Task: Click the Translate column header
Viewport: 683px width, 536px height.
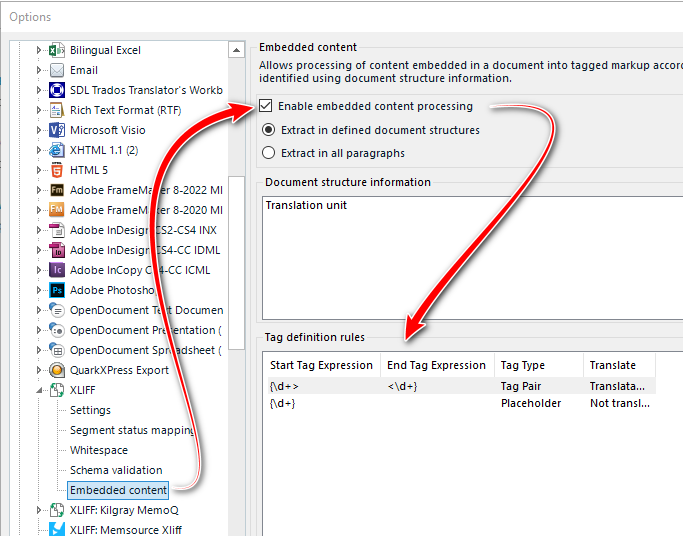Action: click(619, 365)
